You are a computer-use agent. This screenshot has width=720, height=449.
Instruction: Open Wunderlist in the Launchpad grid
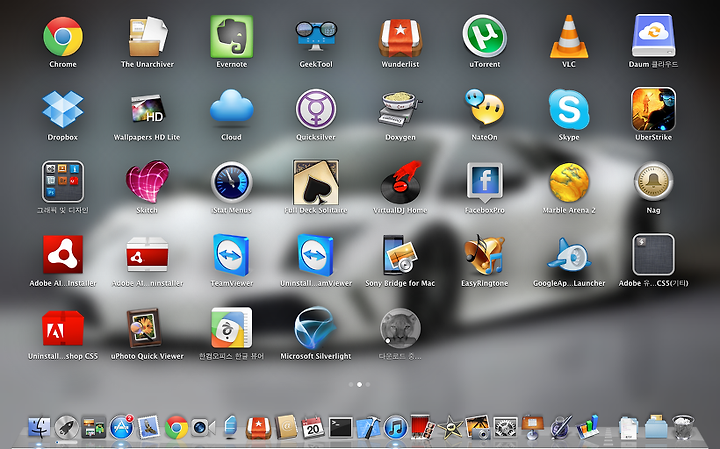click(400, 38)
